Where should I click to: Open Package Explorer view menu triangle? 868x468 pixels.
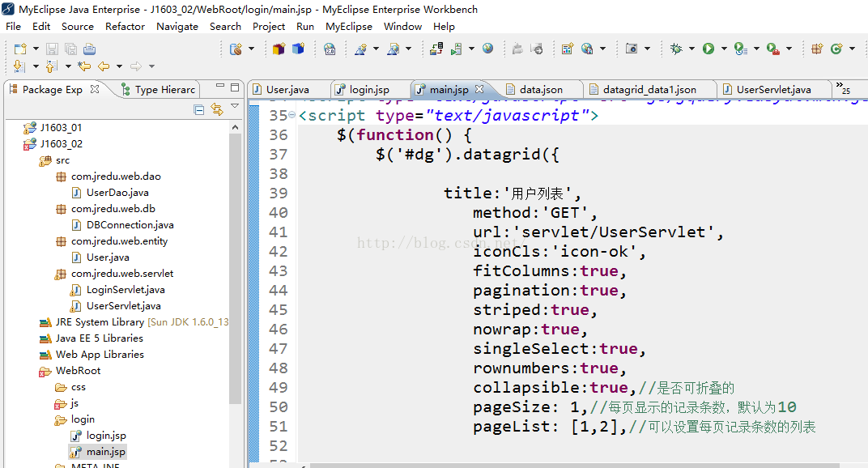point(235,106)
